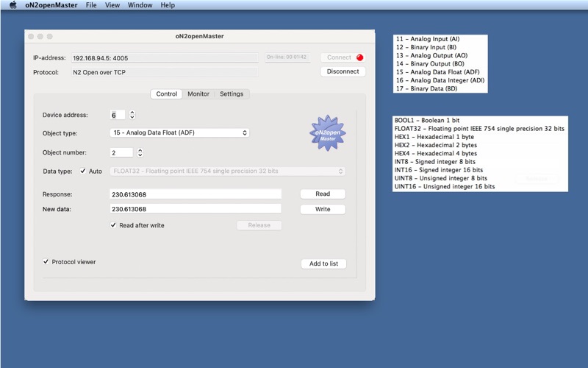This screenshot has height=368, width=588.
Task: Open the oN2openMaster application menu
Action: coord(51,5)
